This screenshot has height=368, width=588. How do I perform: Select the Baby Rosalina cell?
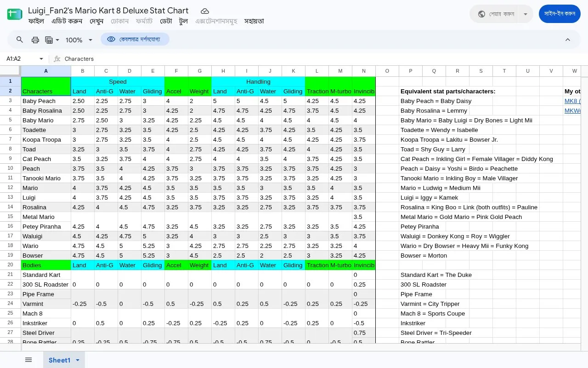46,111
